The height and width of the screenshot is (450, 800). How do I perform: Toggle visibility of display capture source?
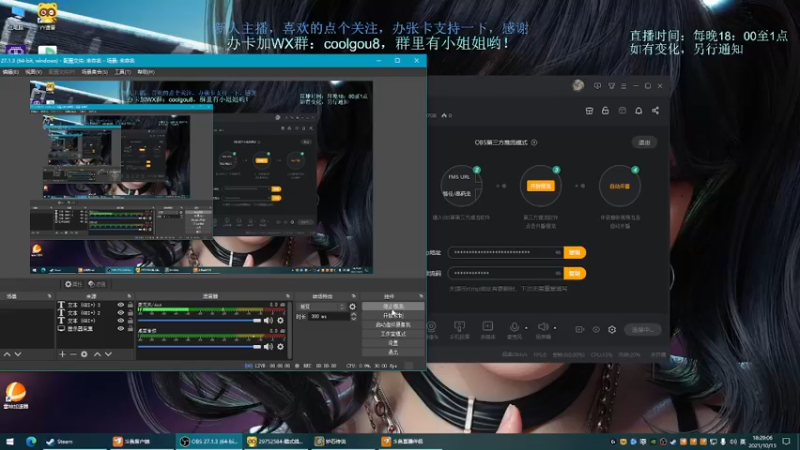pyautogui.click(x=120, y=329)
